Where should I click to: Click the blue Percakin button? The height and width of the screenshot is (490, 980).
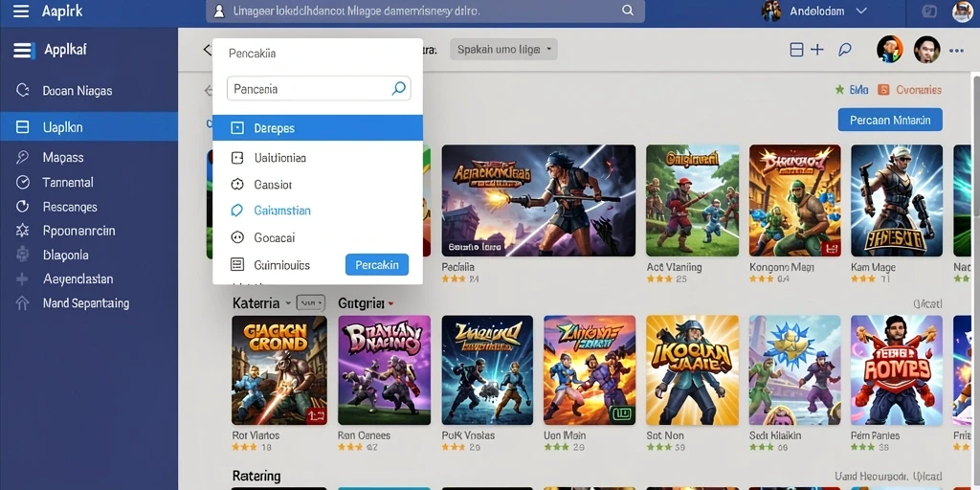[x=377, y=265]
